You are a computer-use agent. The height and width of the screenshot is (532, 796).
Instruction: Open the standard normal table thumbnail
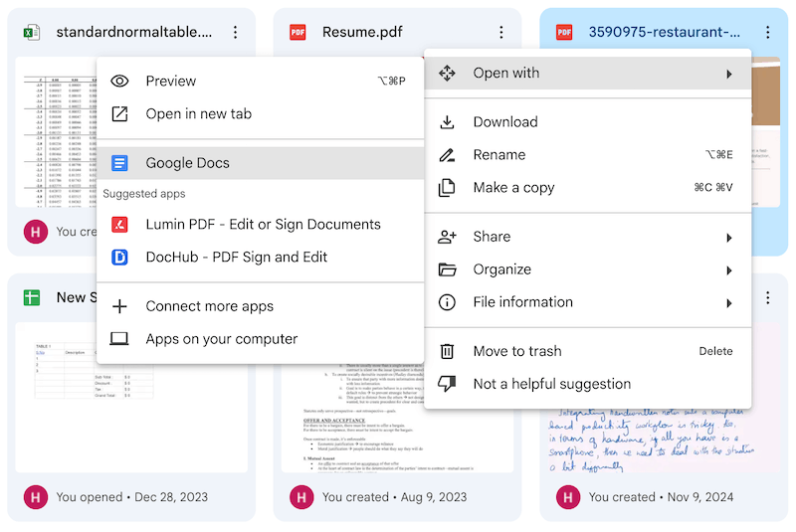tap(56, 132)
